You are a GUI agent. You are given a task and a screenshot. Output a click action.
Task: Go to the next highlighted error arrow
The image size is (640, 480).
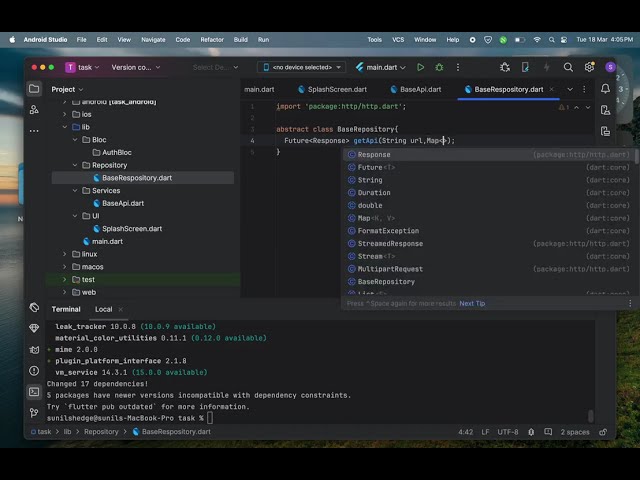588,107
